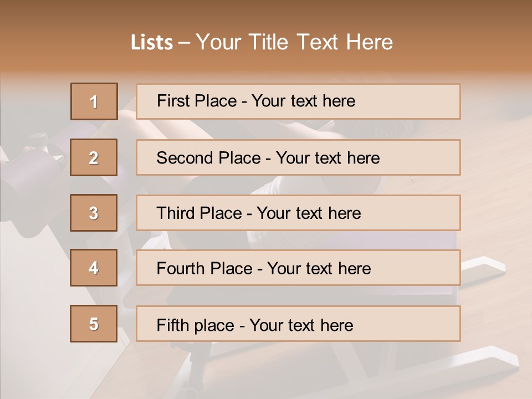Select the First Place text bar
Screen dimensions: 532x399
[298, 101]
